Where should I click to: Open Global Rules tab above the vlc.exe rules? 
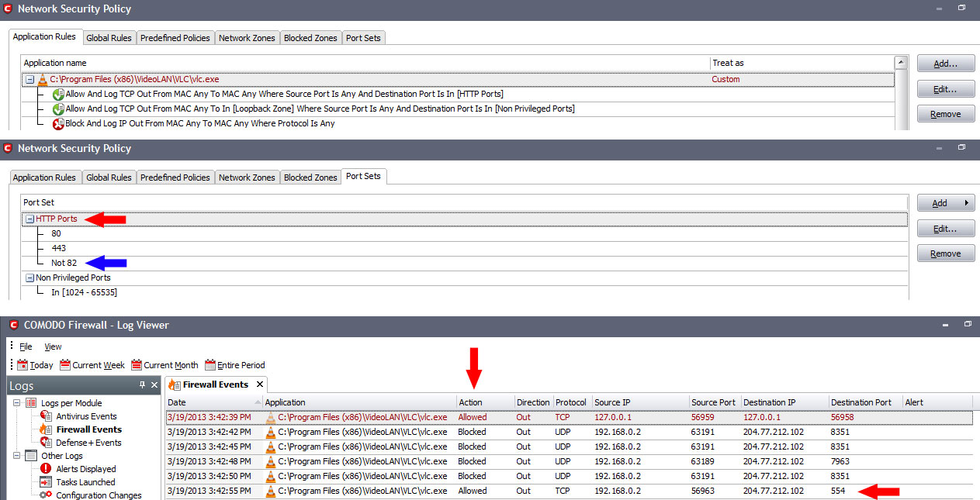(109, 38)
